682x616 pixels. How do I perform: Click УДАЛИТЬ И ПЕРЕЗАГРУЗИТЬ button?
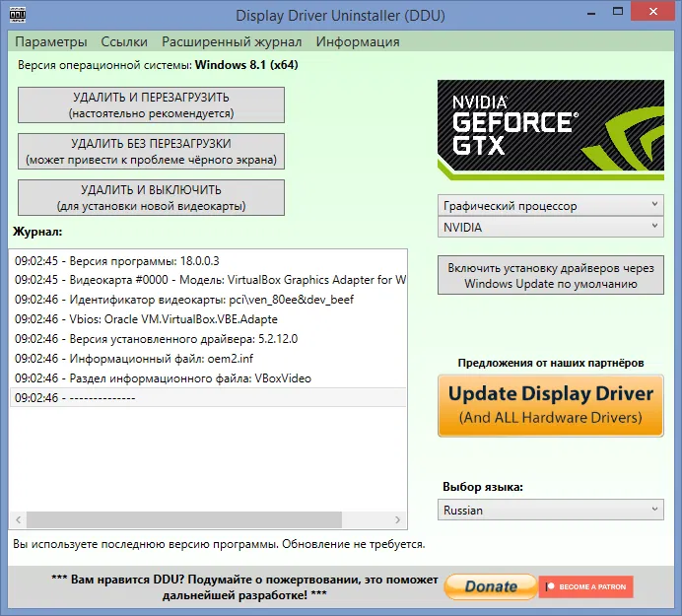151,104
